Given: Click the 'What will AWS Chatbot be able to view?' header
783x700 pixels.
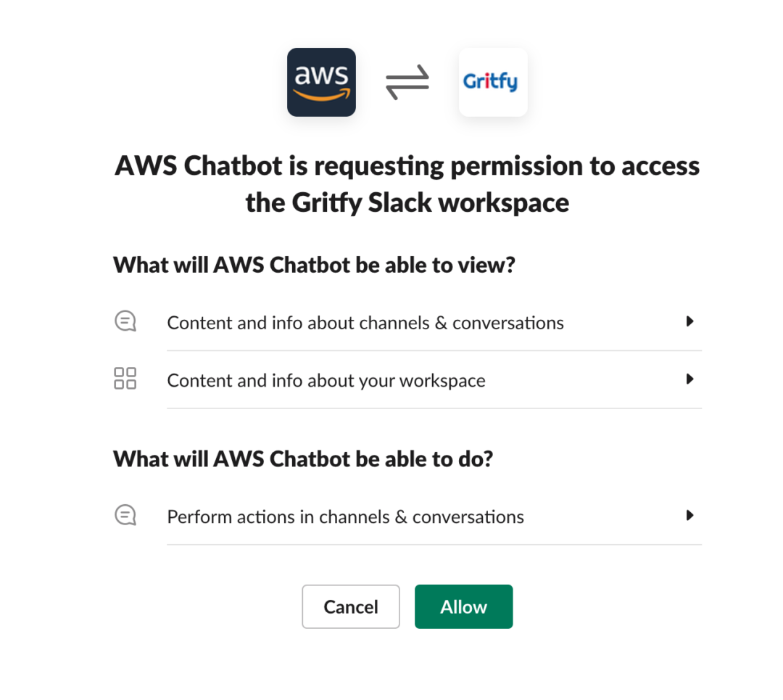Looking at the screenshot, I should [x=313, y=265].
